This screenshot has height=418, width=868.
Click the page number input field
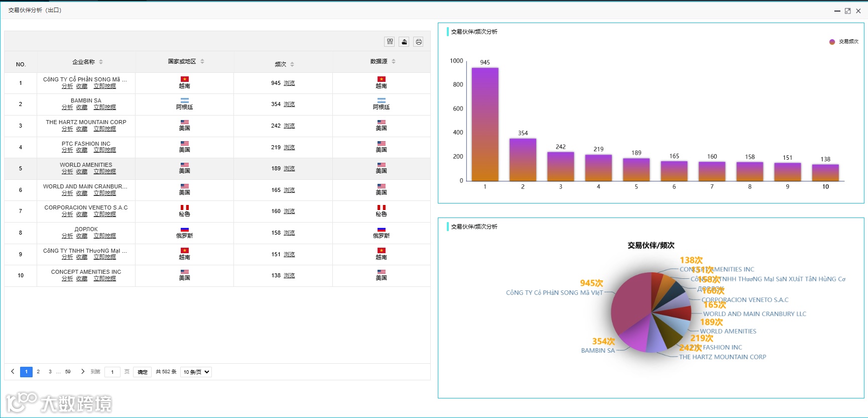112,372
